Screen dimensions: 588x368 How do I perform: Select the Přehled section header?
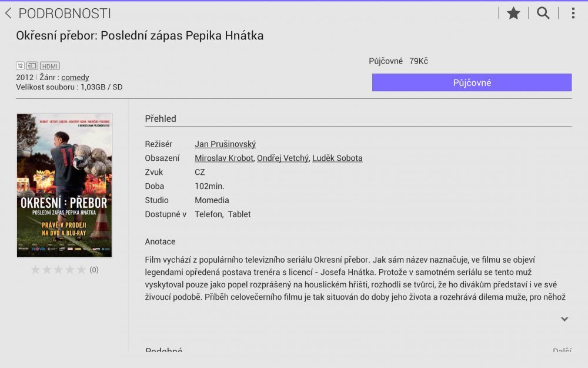pos(161,118)
